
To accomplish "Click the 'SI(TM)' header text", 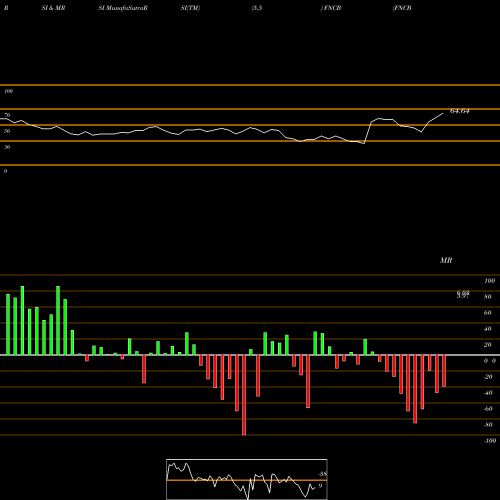I will coord(190,8).
